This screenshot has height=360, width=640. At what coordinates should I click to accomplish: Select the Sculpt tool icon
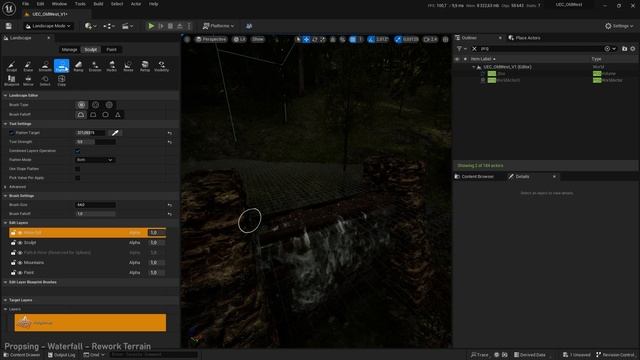[x=11, y=66]
